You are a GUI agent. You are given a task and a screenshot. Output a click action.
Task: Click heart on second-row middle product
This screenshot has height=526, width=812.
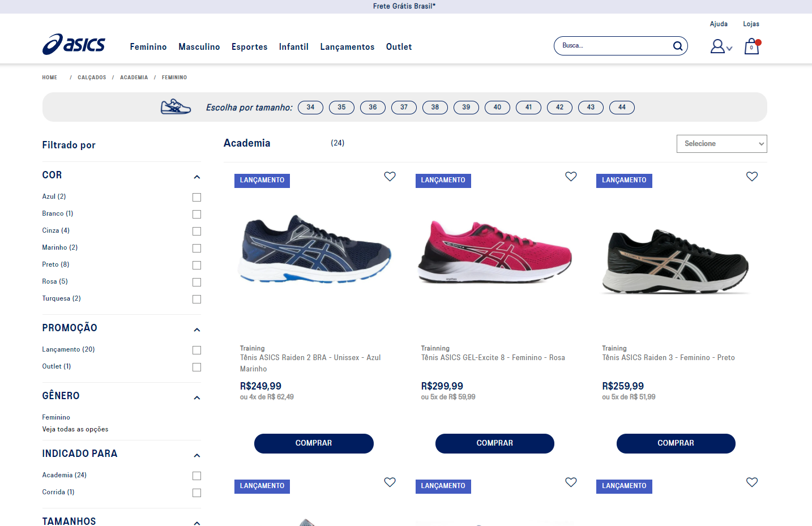click(571, 482)
